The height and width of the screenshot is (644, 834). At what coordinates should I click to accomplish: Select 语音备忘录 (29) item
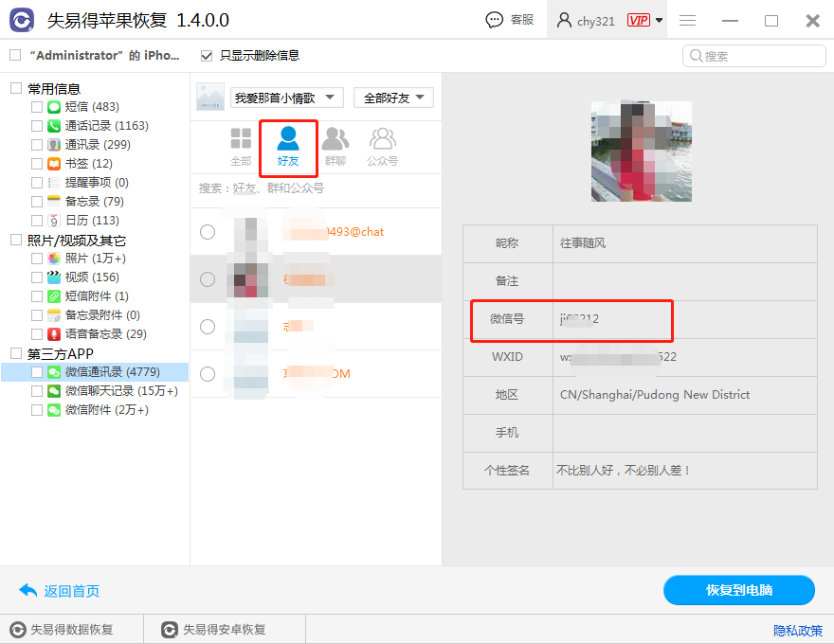106,334
